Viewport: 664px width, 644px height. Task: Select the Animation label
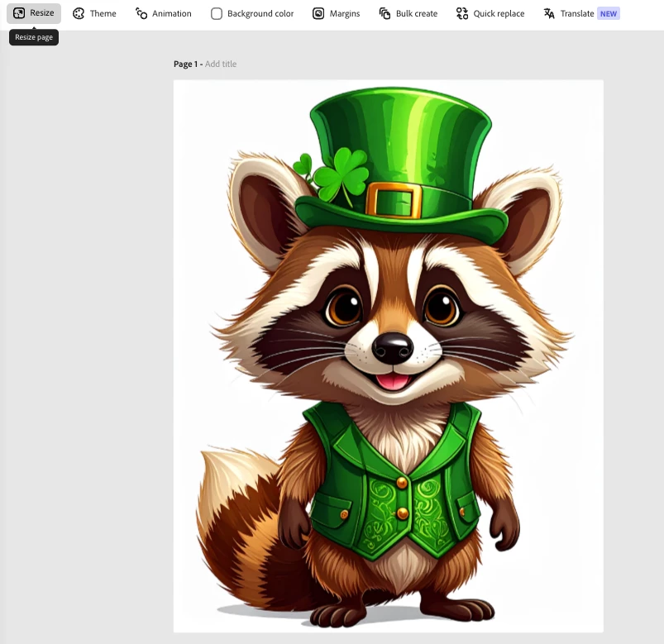pos(171,13)
